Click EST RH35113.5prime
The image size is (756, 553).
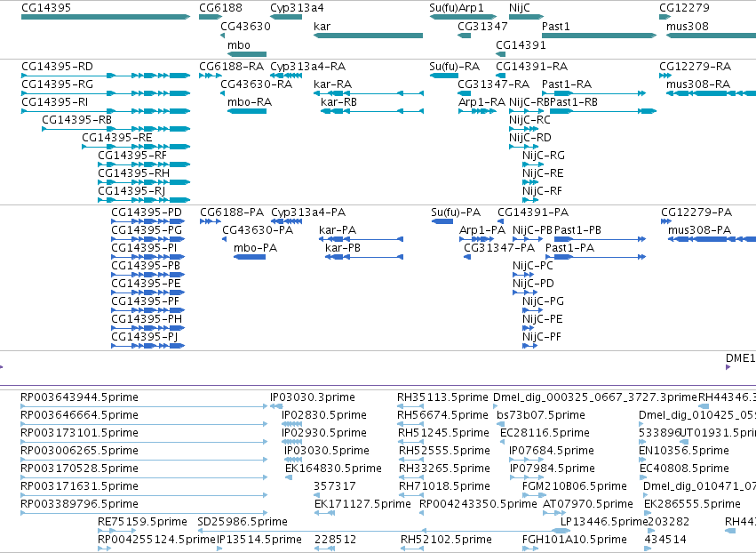(x=442, y=397)
